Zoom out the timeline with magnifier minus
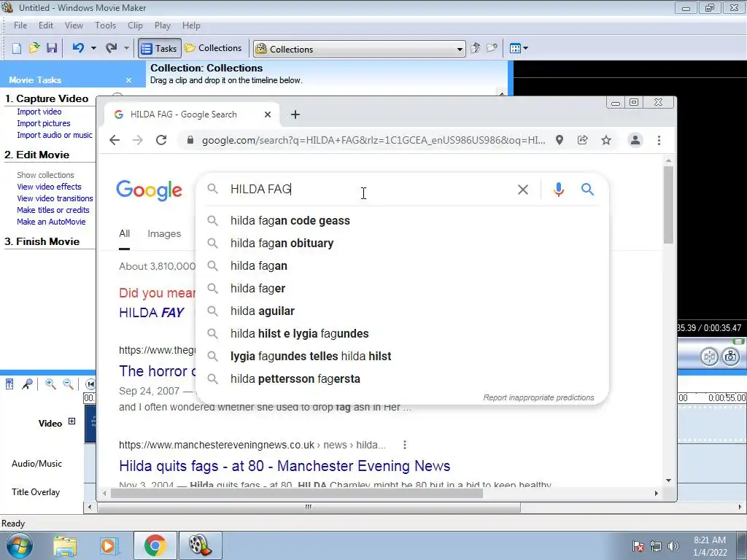Image resolution: width=747 pixels, height=560 pixels. pos(68,384)
